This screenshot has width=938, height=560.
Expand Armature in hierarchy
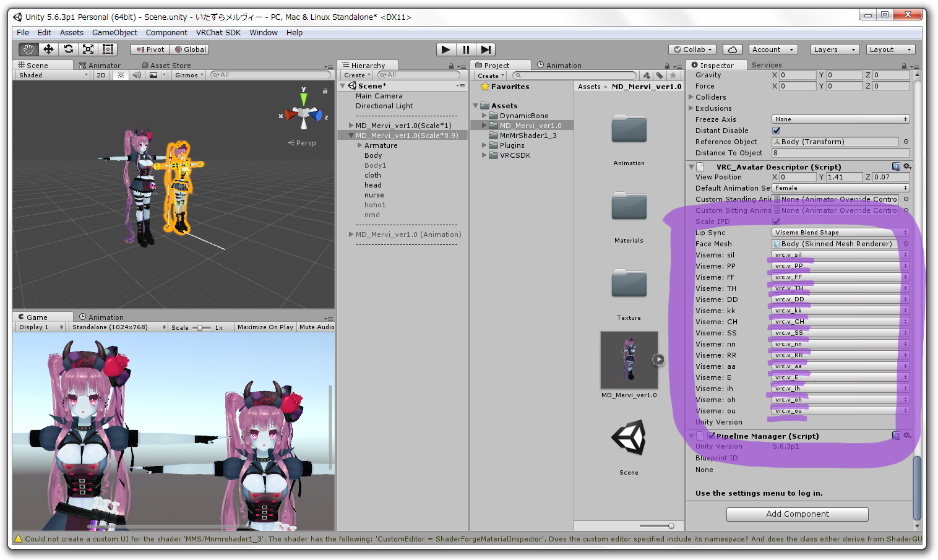pos(359,145)
